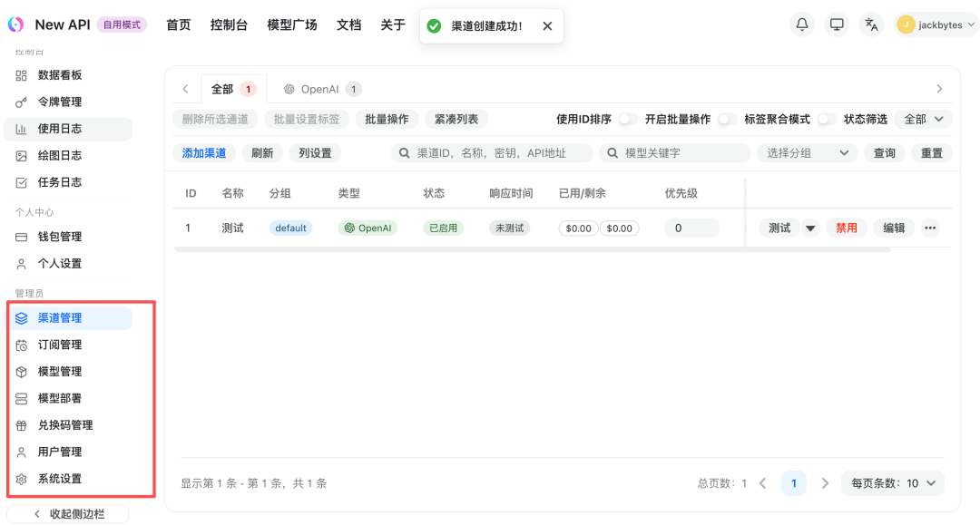Click the 渠道管理 layers icon

pos(21,318)
